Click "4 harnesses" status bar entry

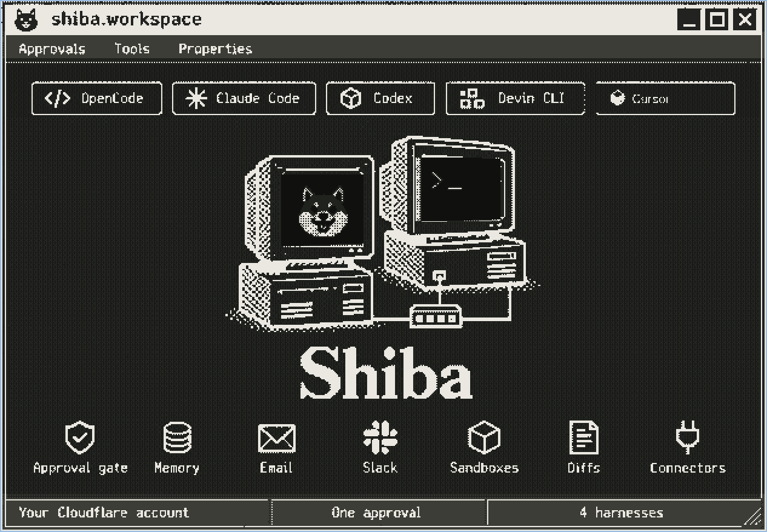point(622,513)
